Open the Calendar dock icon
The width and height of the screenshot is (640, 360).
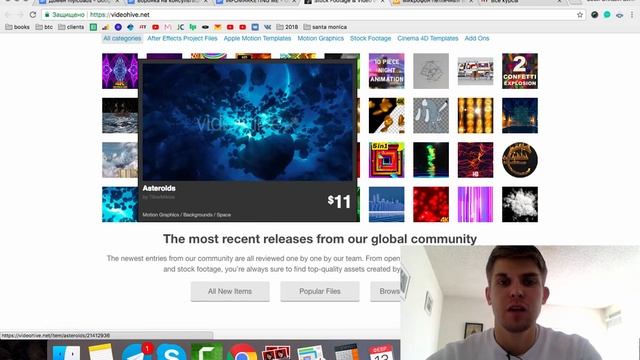coord(381,352)
